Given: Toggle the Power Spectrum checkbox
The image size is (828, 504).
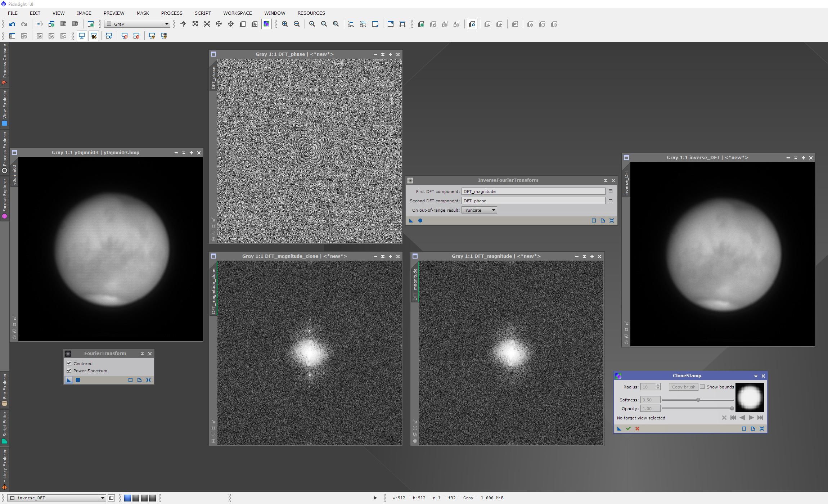Looking at the screenshot, I should (69, 370).
